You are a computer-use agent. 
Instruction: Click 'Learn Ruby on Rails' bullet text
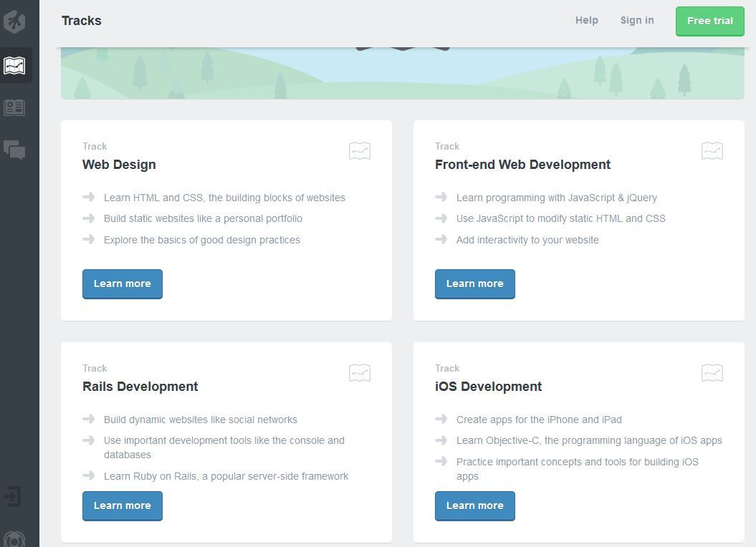(226, 476)
